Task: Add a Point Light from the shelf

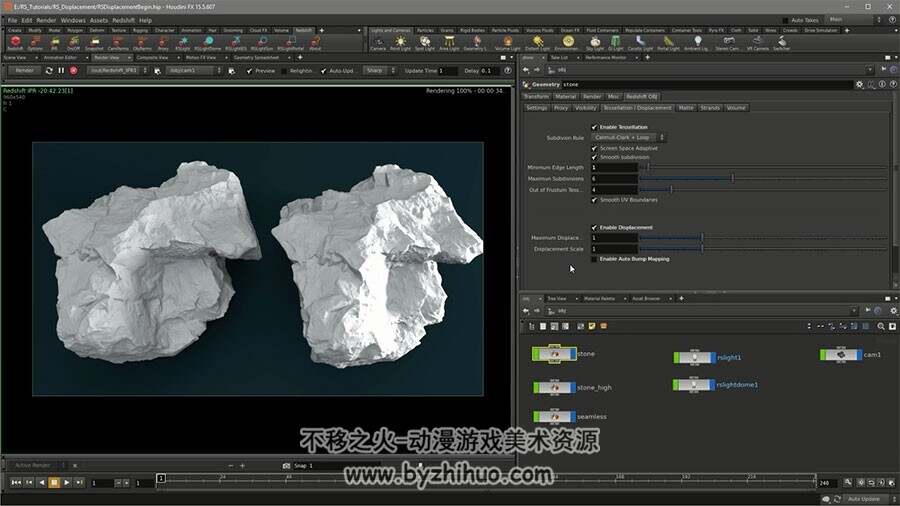Action: [401, 42]
